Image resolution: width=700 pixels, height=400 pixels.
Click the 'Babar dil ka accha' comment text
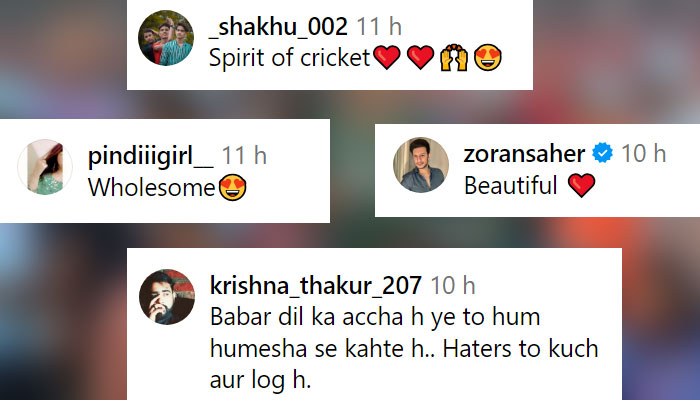404,349
